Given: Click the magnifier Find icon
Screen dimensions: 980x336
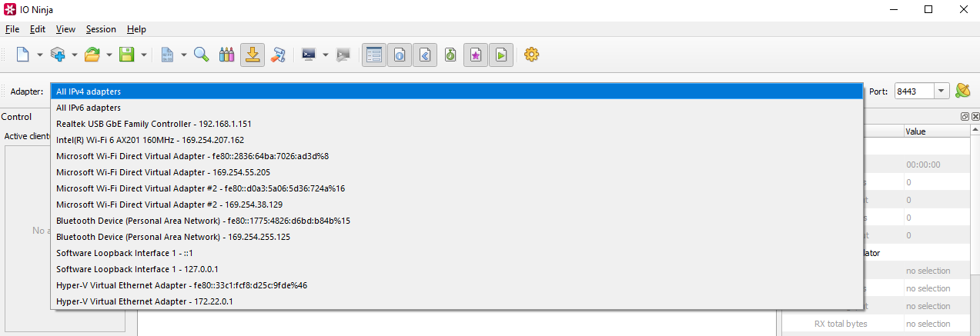Looking at the screenshot, I should [x=202, y=55].
